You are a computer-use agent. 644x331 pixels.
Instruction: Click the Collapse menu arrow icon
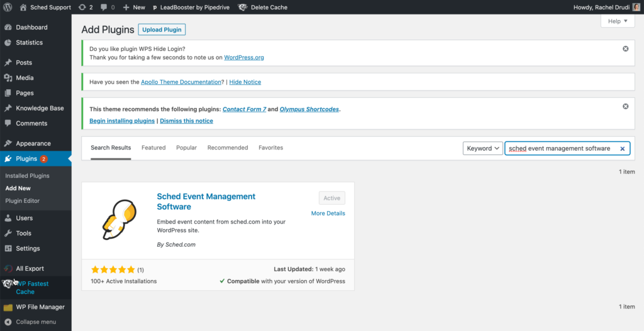[8, 322]
